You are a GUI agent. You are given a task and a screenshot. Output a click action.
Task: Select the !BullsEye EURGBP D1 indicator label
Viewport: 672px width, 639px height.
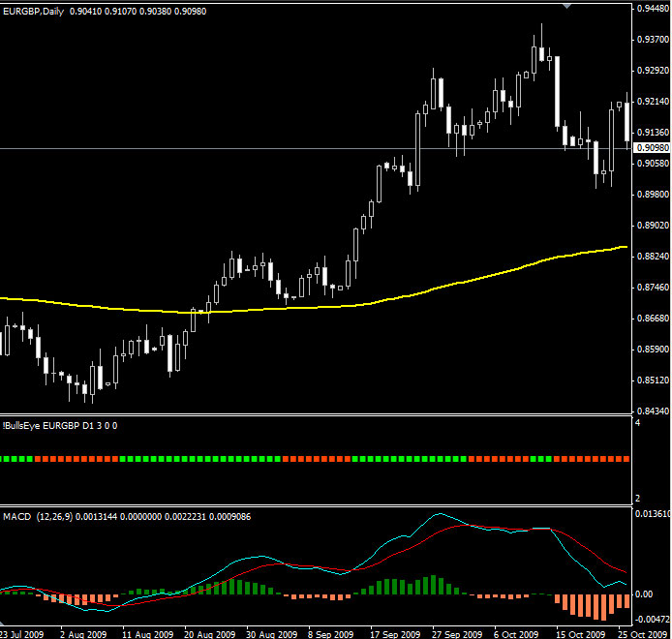point(60,426)
